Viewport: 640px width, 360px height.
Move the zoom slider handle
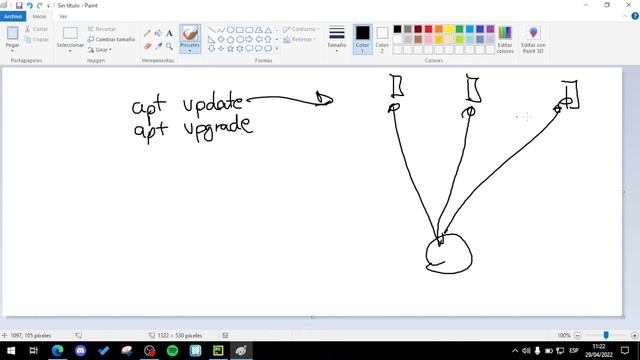point(606,335)
